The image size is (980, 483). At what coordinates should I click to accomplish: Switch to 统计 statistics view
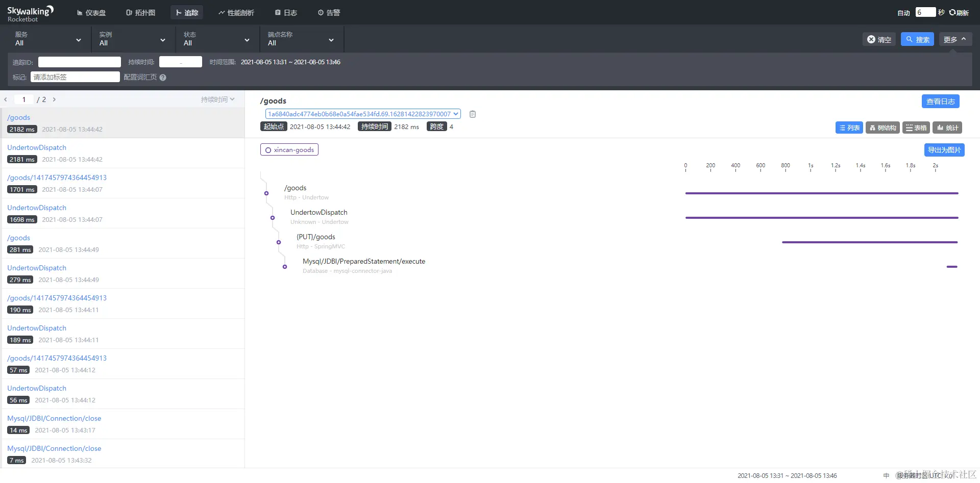point(947,128)
